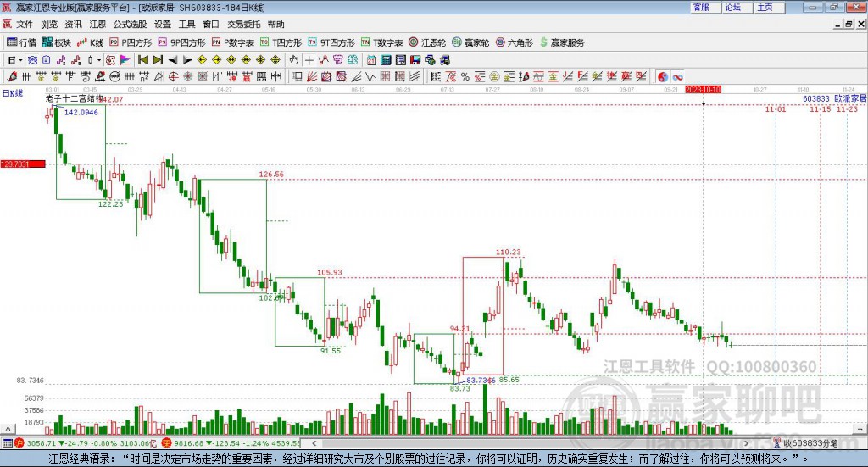Click the 126.56 price label on the chart

271,175
